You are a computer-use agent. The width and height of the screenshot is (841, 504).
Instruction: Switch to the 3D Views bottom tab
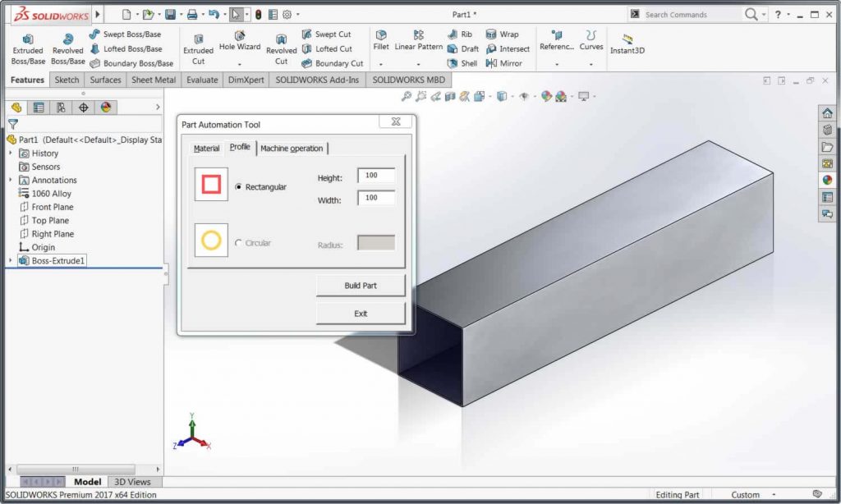[x=132, y=482]
